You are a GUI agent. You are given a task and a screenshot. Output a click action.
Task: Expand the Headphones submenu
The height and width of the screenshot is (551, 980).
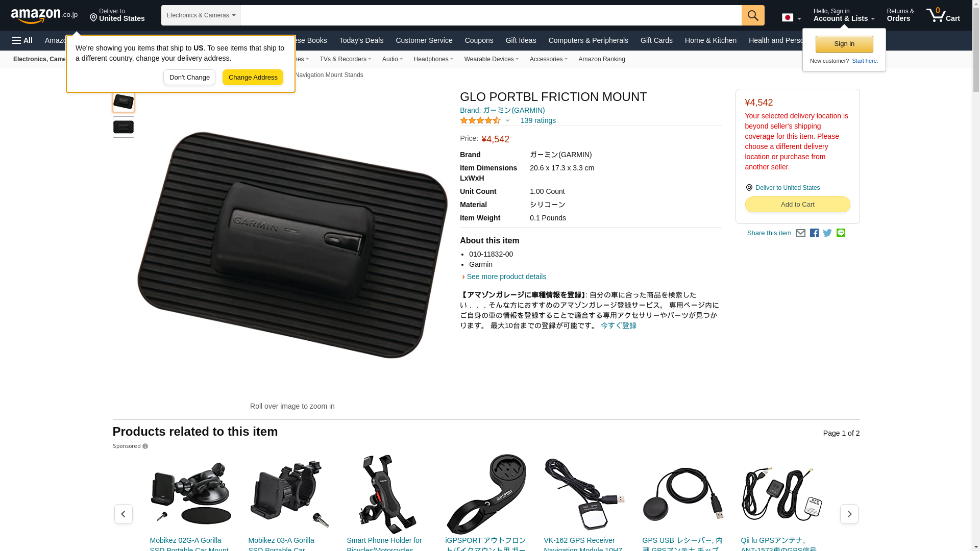click(433, 59)
